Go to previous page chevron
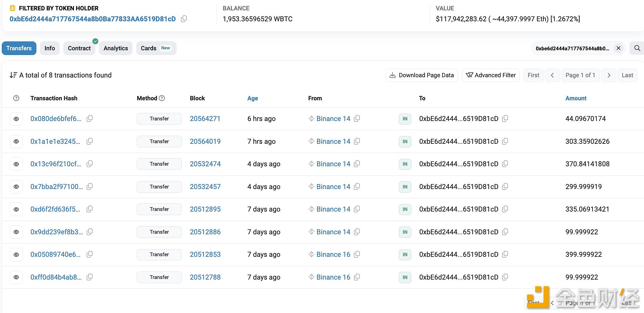The width and height of the screenshot is (644, 313). coord(552,75)
